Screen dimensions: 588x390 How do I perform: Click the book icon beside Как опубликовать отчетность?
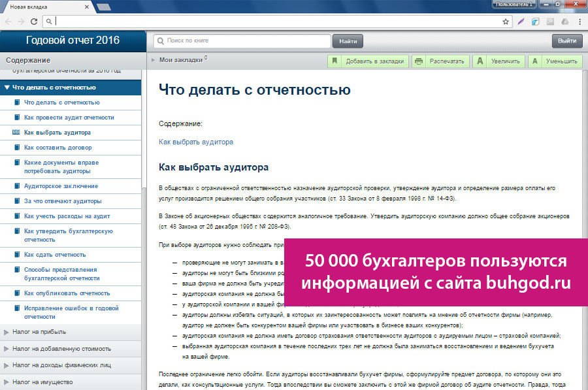point(17,293)
